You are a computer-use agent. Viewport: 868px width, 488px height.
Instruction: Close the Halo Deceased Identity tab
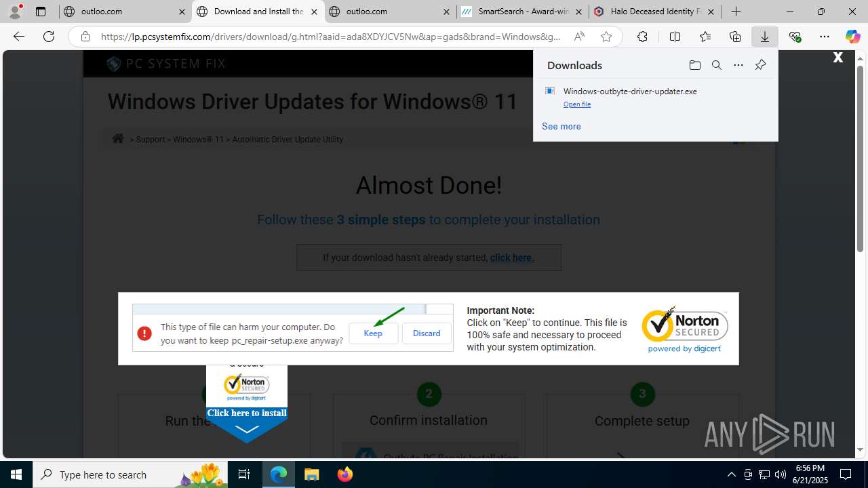[711, 12]
